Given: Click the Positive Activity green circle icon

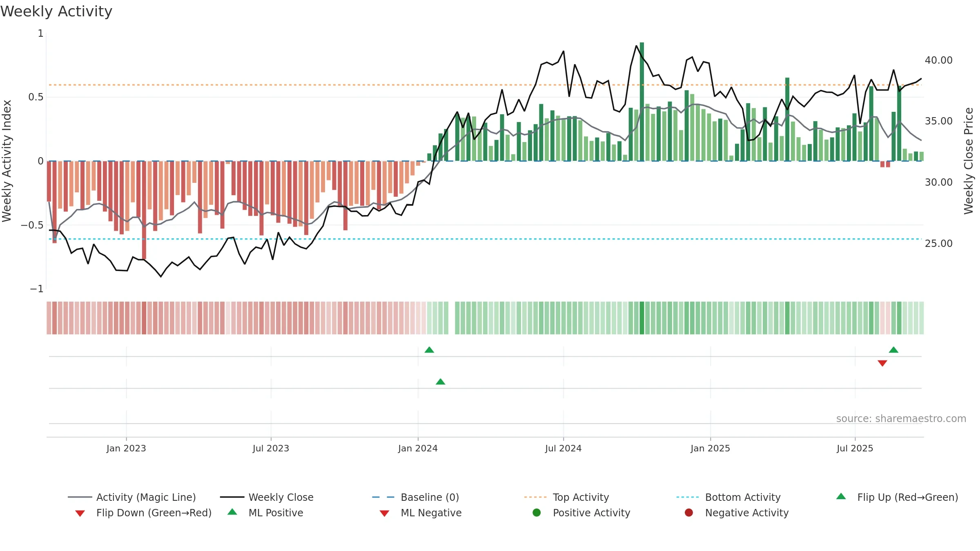Looking at the screenshot, I should [x=537, y=513].
